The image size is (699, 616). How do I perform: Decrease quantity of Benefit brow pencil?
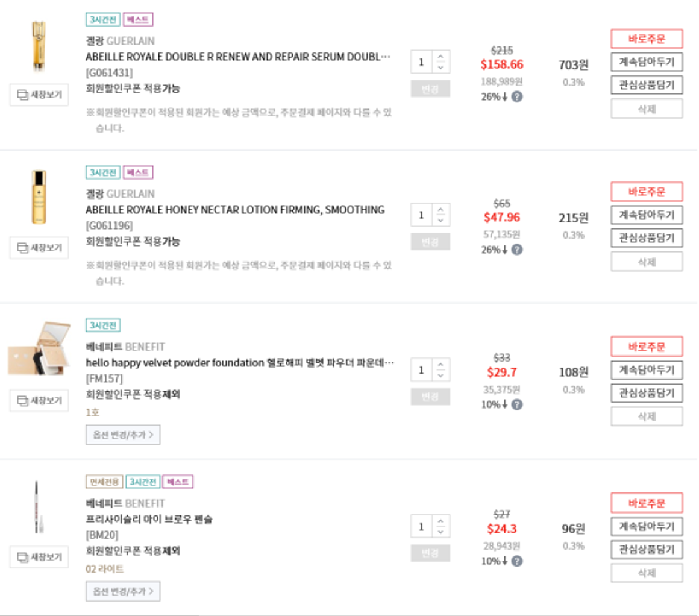pyautogui.click(x=441, y=532)
